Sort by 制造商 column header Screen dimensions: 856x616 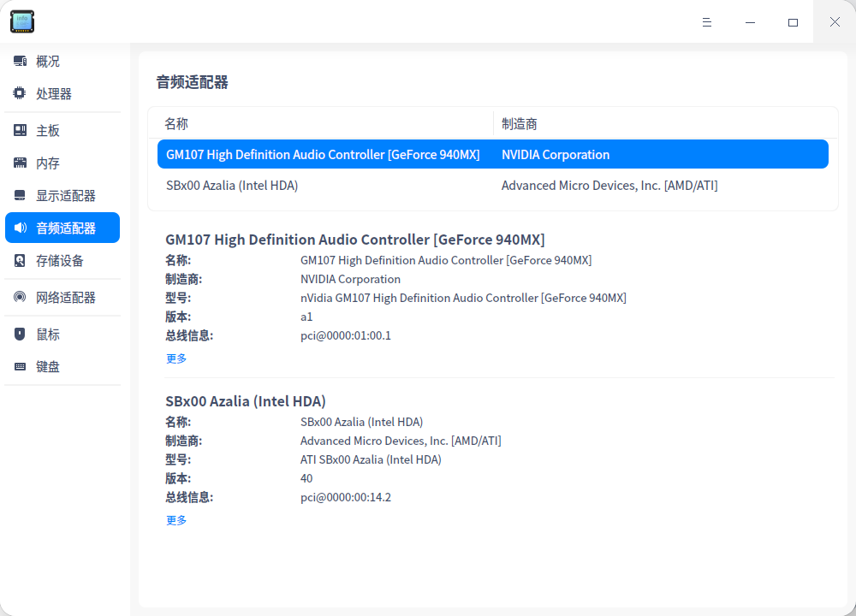click(520, 124)
